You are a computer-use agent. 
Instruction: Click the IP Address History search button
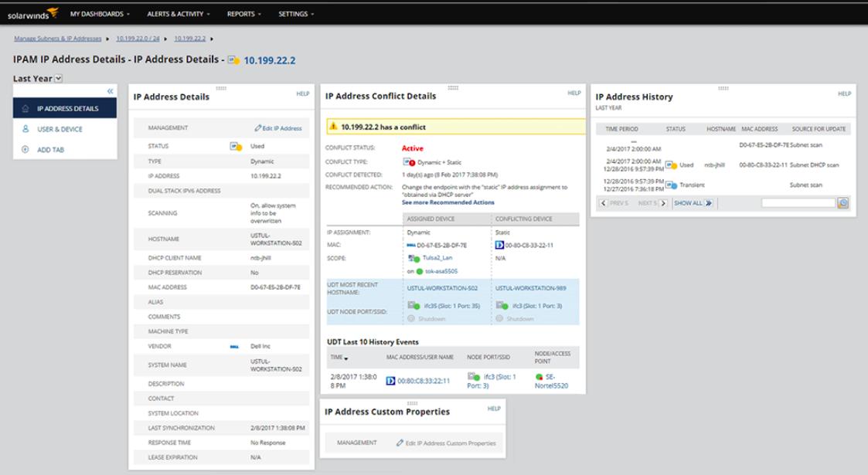tap(843, 203)
